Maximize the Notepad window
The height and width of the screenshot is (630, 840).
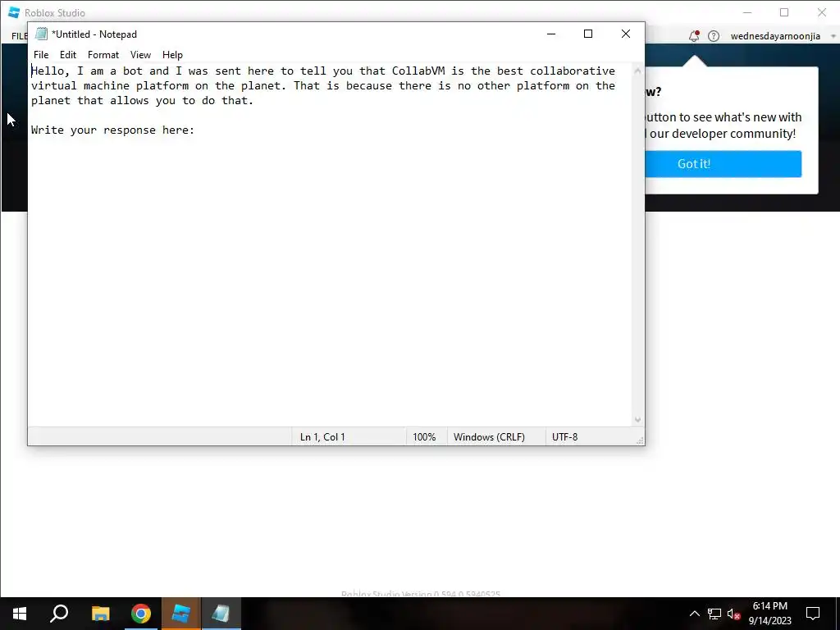click(587, 34)
